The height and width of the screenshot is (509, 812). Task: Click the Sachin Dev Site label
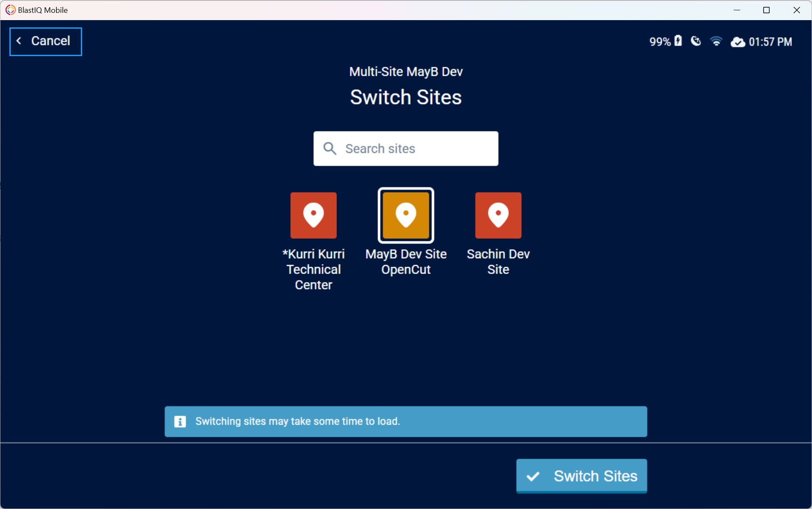pos(498,262)
